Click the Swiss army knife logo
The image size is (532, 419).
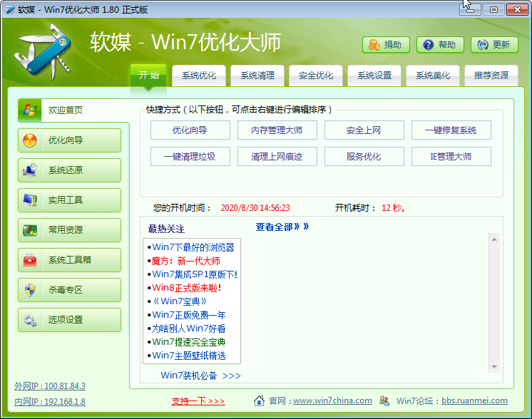coord(42,51)
